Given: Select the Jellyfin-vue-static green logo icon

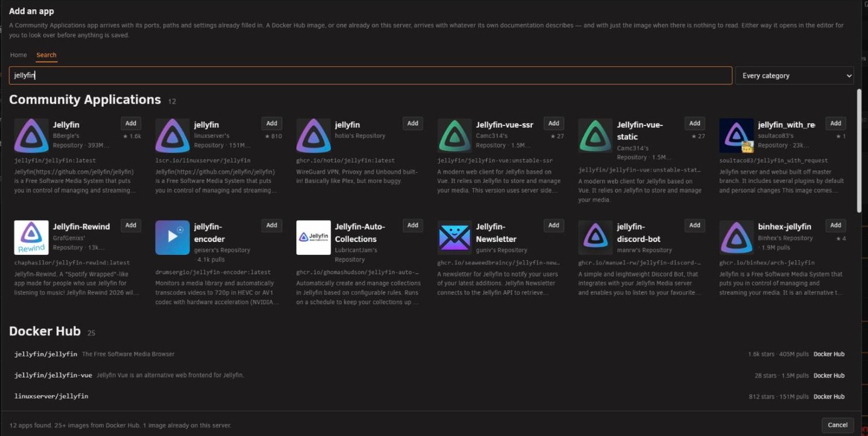Looking at the screenshot, I should pos(595,135).
